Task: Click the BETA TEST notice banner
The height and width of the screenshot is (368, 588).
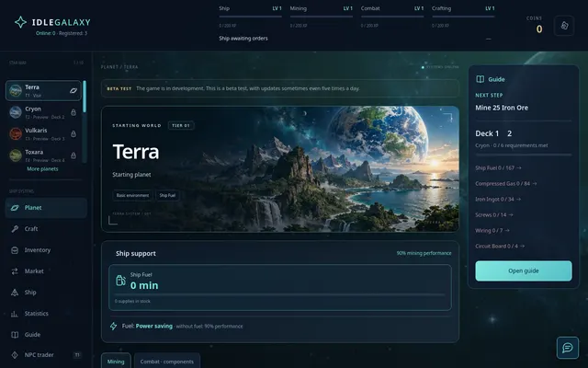Action: click(280, 88)
